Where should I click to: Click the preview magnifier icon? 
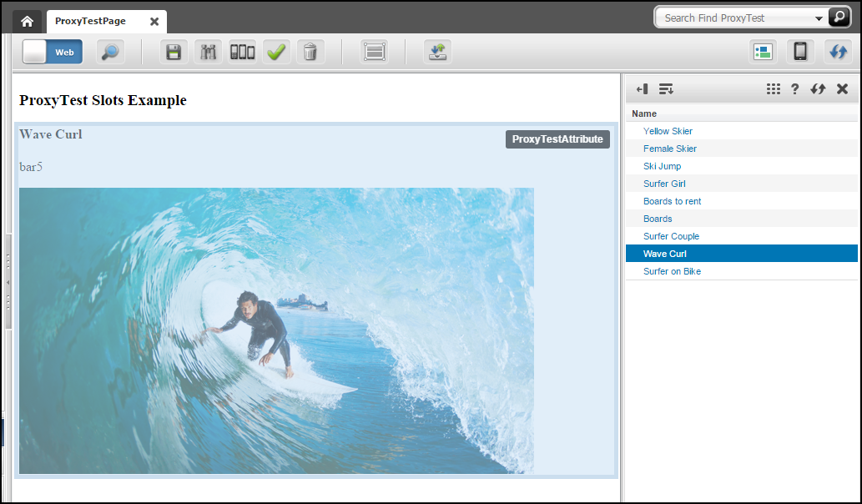tap(110, 52)
